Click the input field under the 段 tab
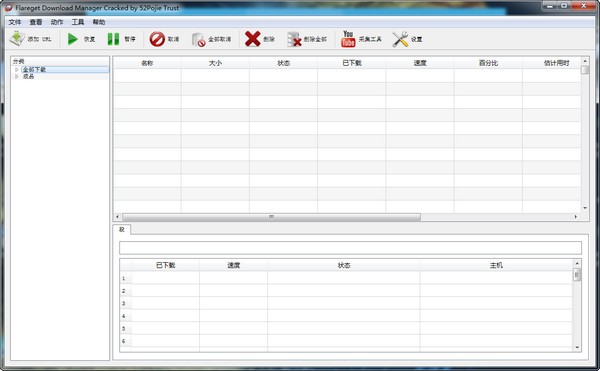The width and height of the screenshot is (600, 371). coord(350,248)
